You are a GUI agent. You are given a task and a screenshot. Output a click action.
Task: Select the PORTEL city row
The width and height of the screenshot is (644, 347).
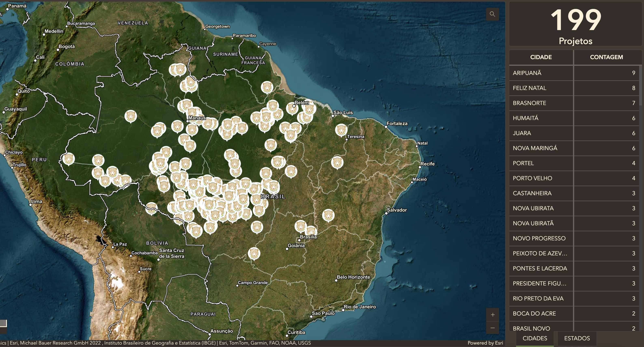pyautogui.click(x=574, y=163)
